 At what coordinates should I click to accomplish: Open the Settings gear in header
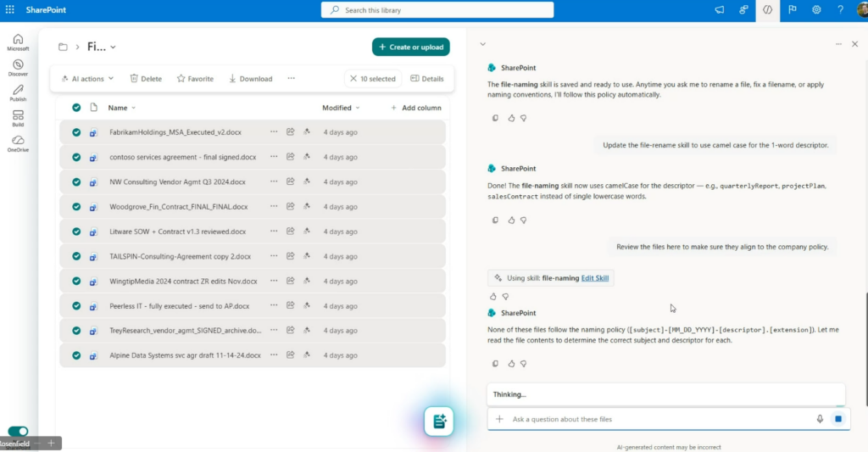(816, 9)
